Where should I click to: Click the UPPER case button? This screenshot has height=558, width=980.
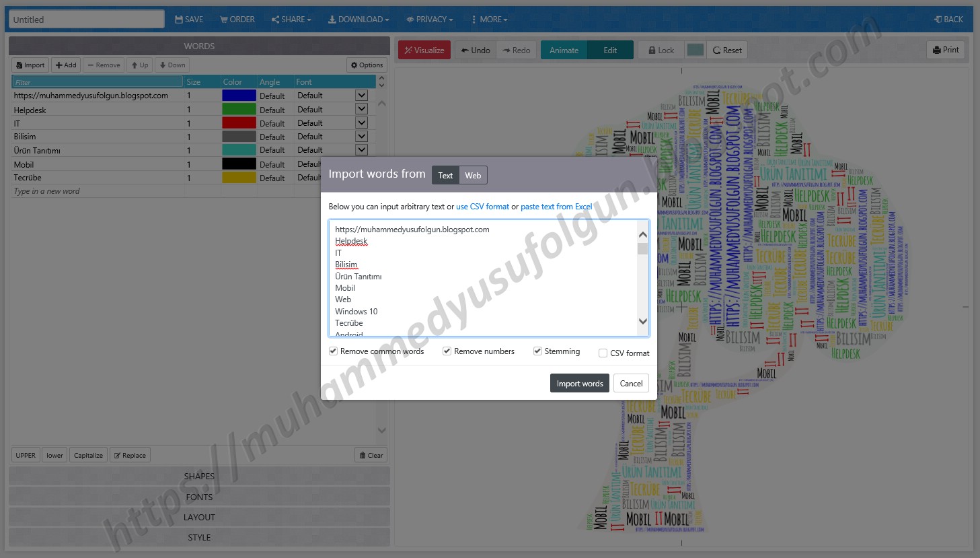coord(26,456)
